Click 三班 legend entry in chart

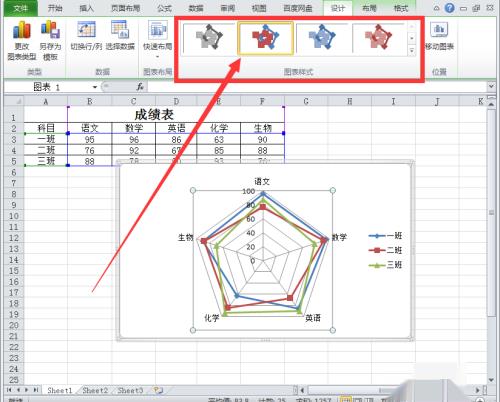click(x=385, y=265)
